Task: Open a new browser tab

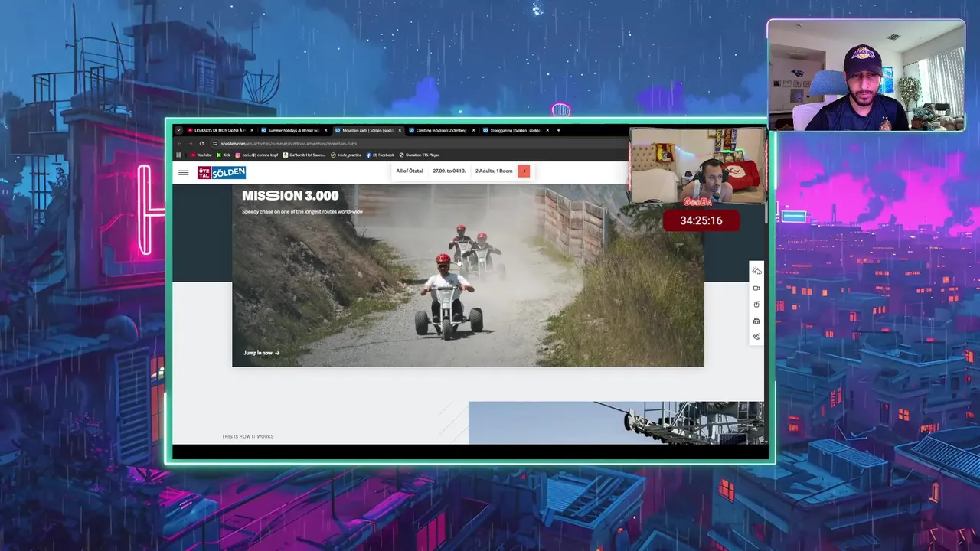Action: 558,130
